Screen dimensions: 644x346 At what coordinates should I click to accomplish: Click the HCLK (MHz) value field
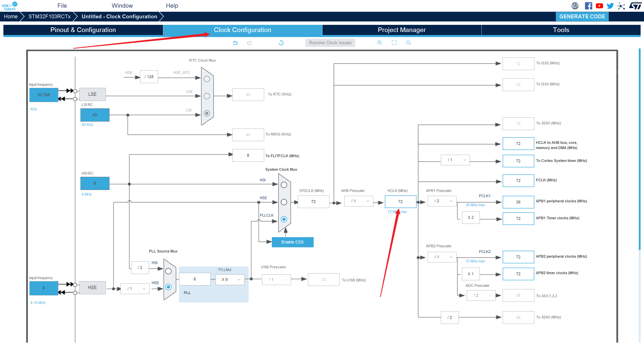pyautogui.click(x=400, y=202)
